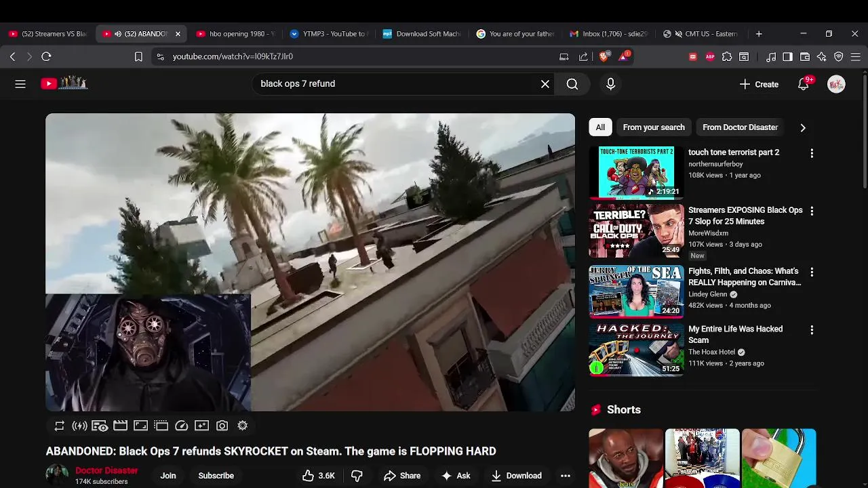Viewport: 868px width, 488px height.
Task: Select the All filter chip
Action: tap(600, 127)
